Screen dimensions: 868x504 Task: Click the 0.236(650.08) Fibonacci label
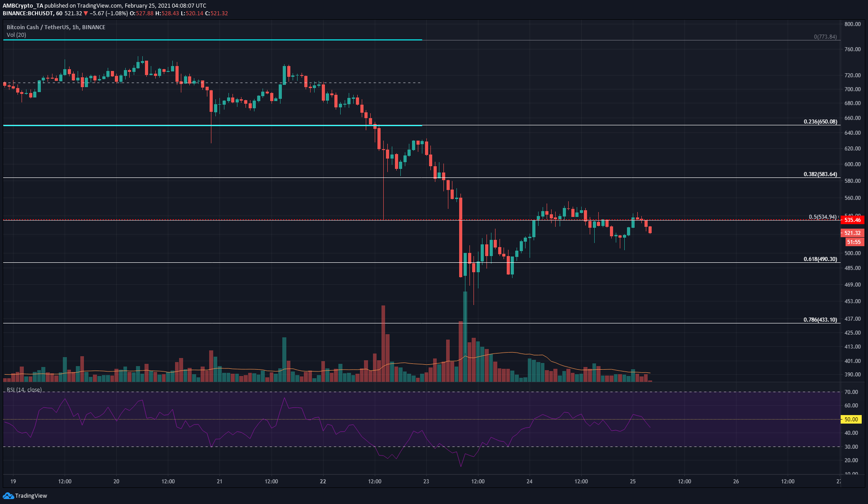pyautogui.click(x=820, y=122)
